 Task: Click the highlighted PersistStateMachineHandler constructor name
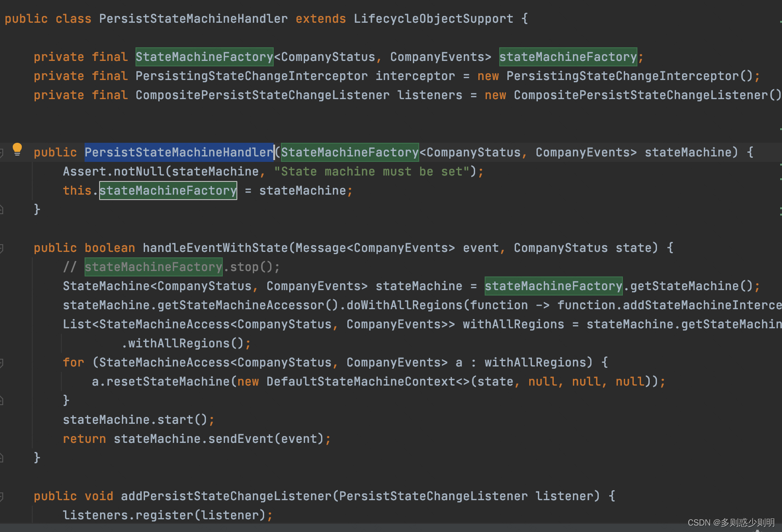point(179,152)
